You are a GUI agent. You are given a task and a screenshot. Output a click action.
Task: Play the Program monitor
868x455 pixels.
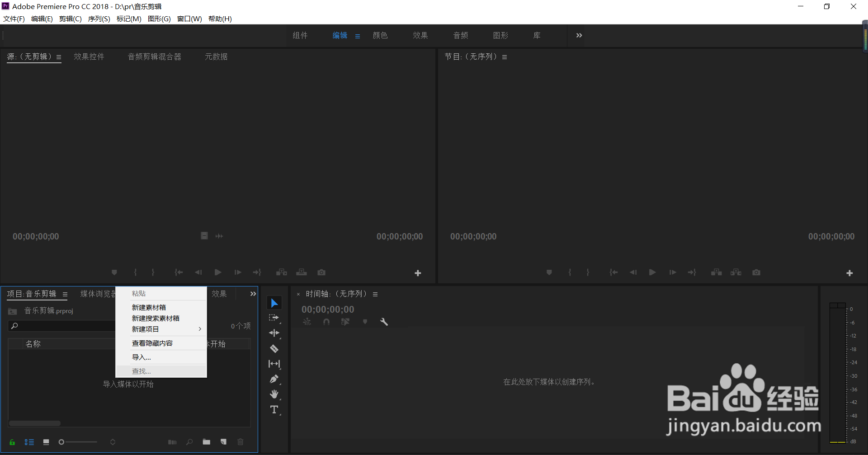[x=652, y=272]
